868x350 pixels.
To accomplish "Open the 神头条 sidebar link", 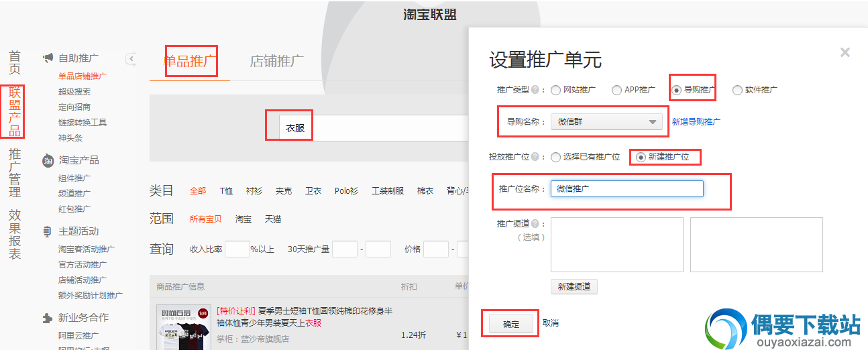I will point(70,138).
